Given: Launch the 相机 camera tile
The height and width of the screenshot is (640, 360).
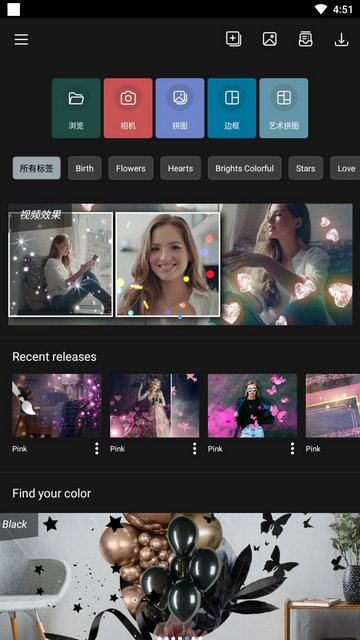Looking at the screenshot, I should point(128,108).
